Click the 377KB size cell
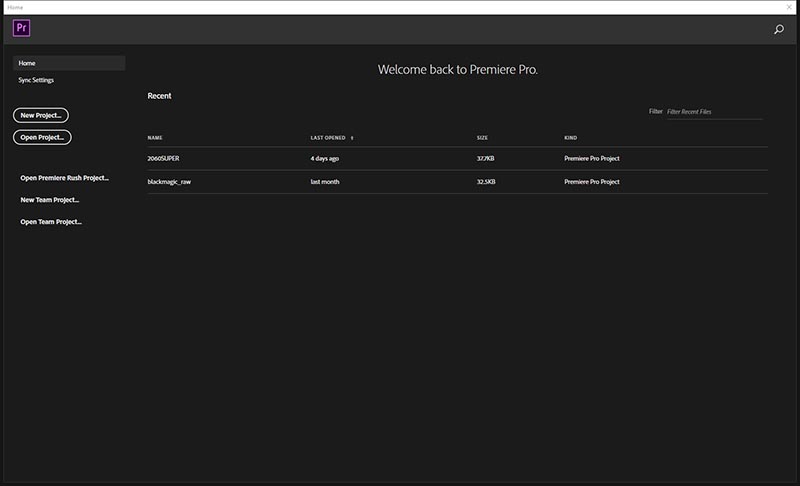The width and height of the screenshot is (800, 486). pyautogui.click(x=485, y=159)
